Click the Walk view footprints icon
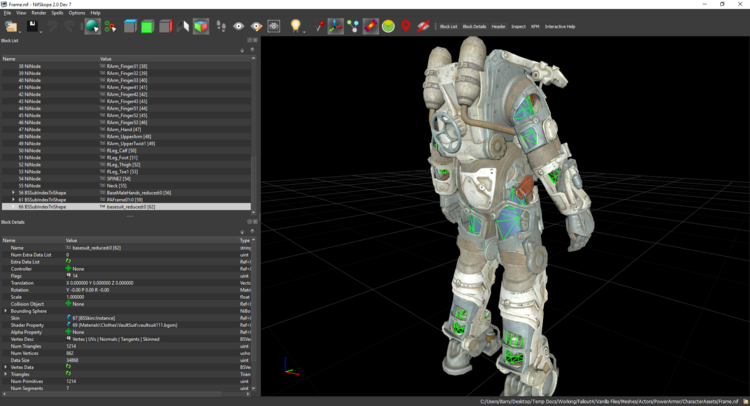This screenshot has height=406, width=750. click(x=221, y=26)
